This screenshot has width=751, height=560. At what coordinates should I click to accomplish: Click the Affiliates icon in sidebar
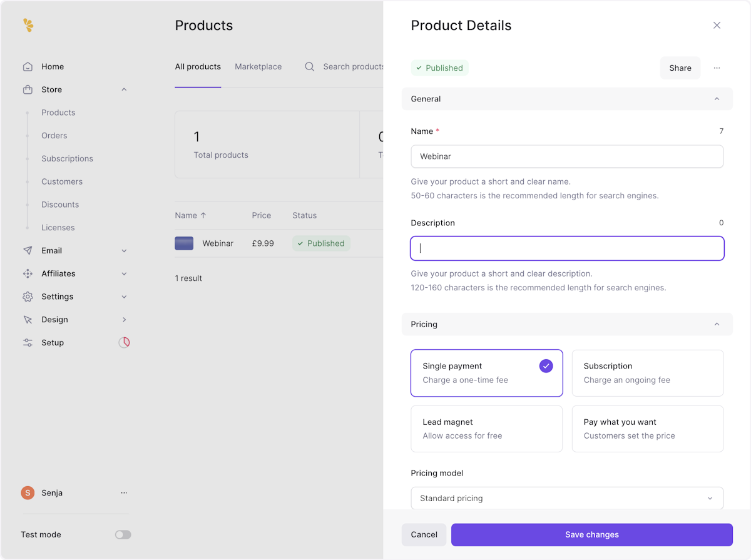pyautogui.click(x=28, y=273)
